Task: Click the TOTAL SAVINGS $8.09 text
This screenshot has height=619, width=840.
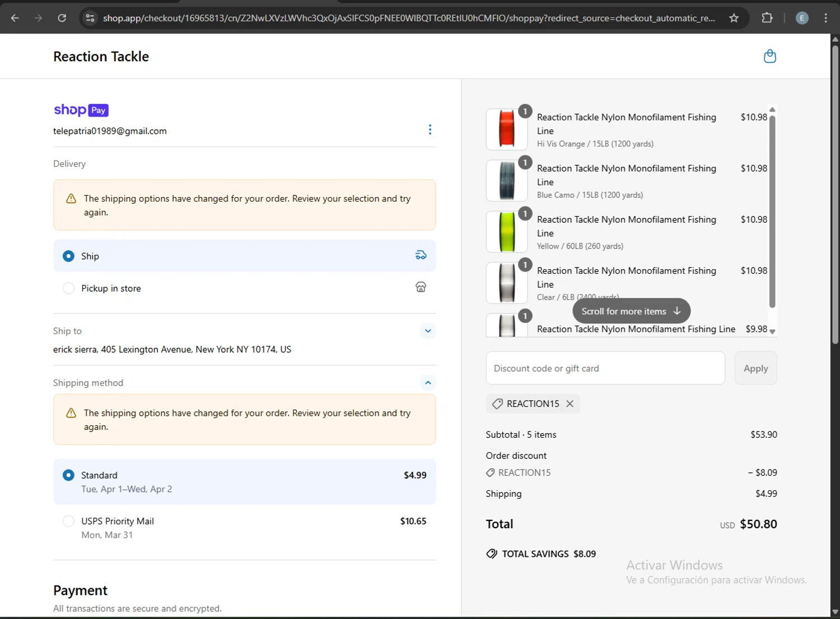Action: pos(549,554)
